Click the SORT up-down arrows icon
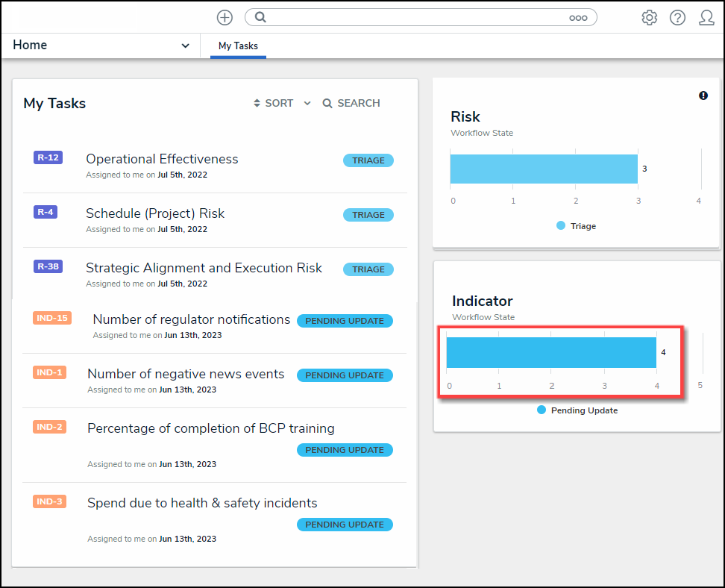This screenshot has height=588, width=725. click(257, 103)
